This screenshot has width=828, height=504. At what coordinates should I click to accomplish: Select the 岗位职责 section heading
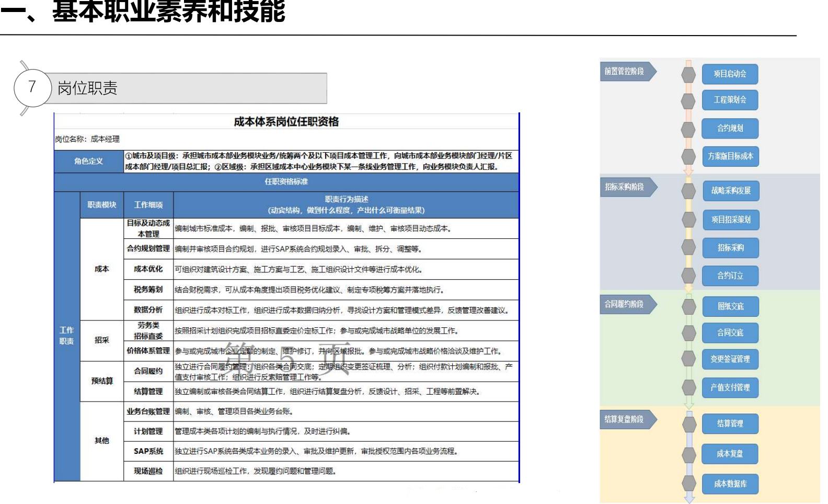87,88
